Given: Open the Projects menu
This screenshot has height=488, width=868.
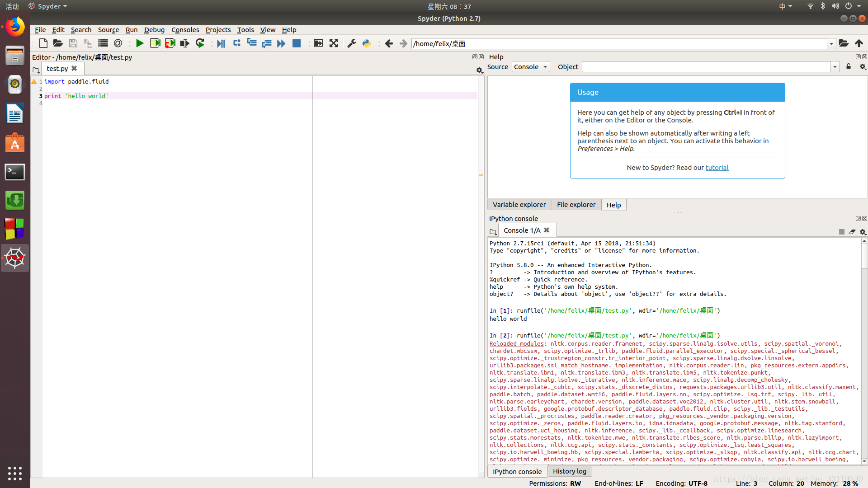Looking at the screenshot, I should (218, 30).
